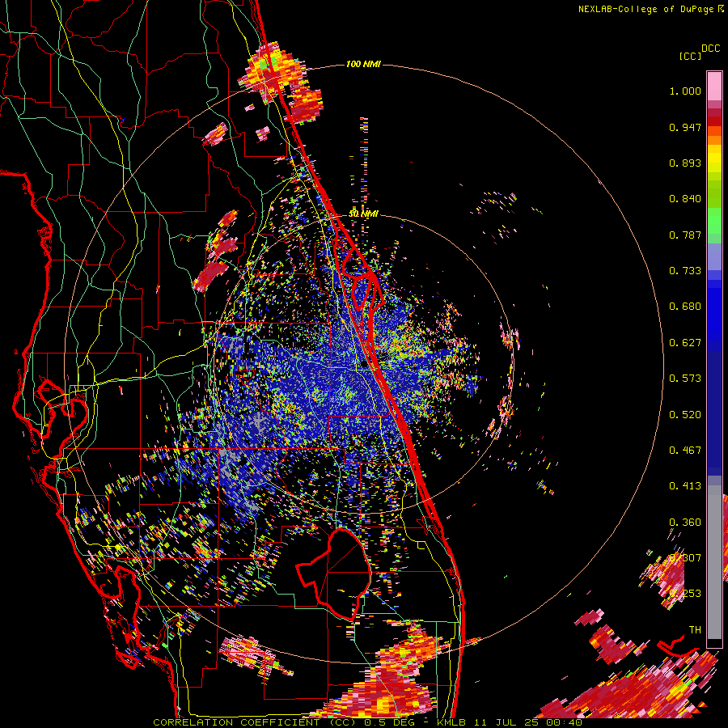Select the 0.467 scale value

click(685, 451)
